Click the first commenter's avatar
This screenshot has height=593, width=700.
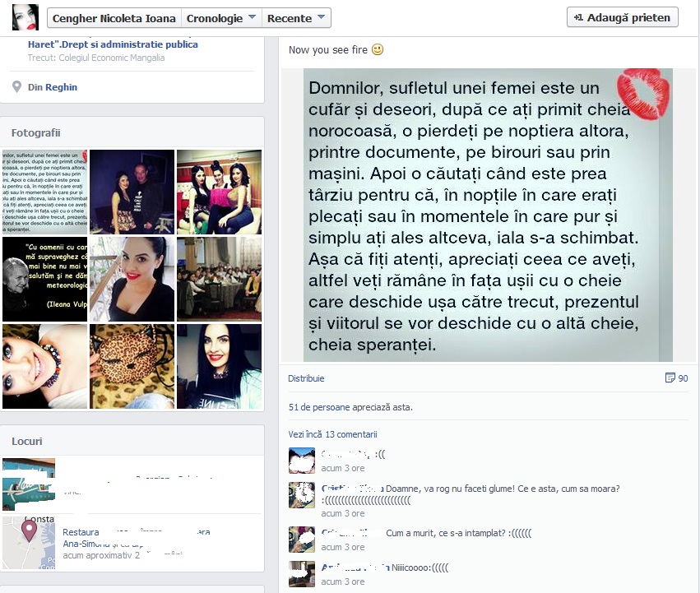[x=302, y=461]
